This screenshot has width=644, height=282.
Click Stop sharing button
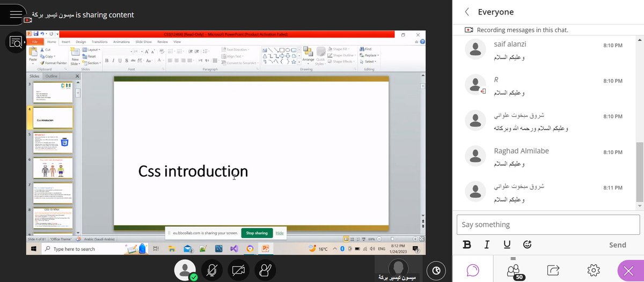(257, 233)
